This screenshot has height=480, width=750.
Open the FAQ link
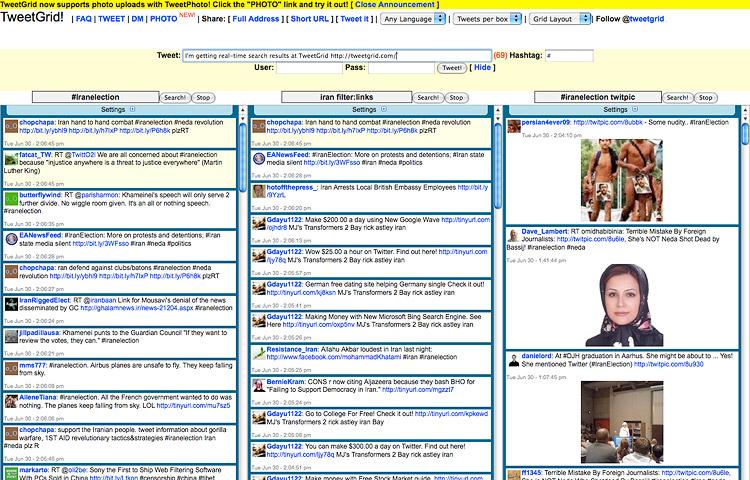83,19
